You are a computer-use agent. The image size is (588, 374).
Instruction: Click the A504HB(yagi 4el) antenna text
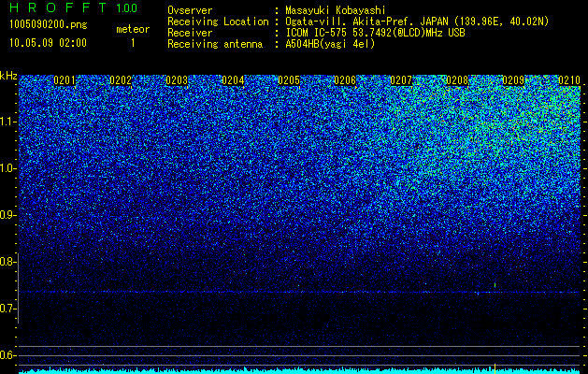[330, 44]
